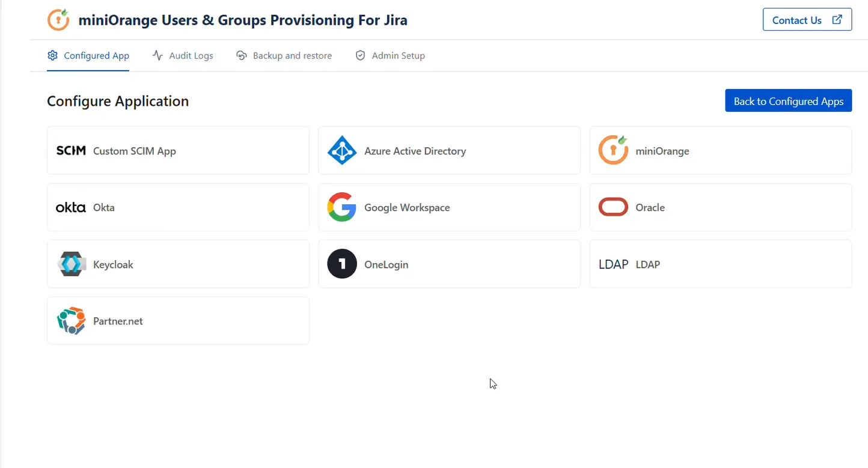Click the miniOrange logo in the header
The height and width of the screenshot is (468, 868).
click(59, 20)
